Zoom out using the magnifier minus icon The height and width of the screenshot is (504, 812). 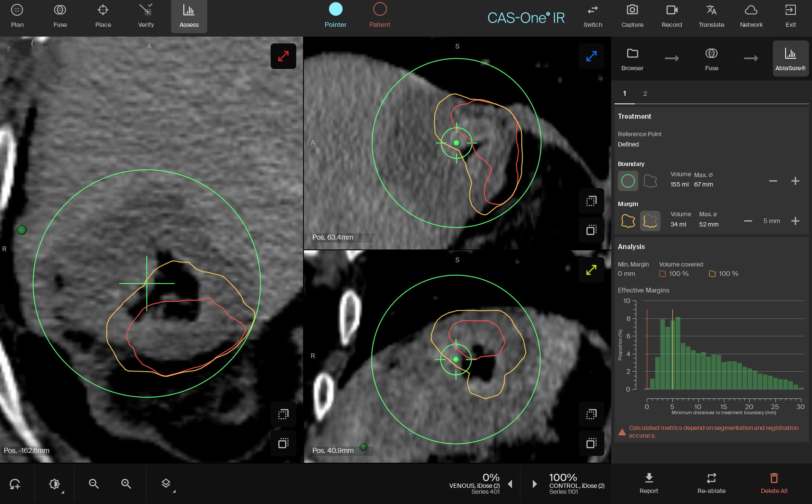tap(94, 484)
